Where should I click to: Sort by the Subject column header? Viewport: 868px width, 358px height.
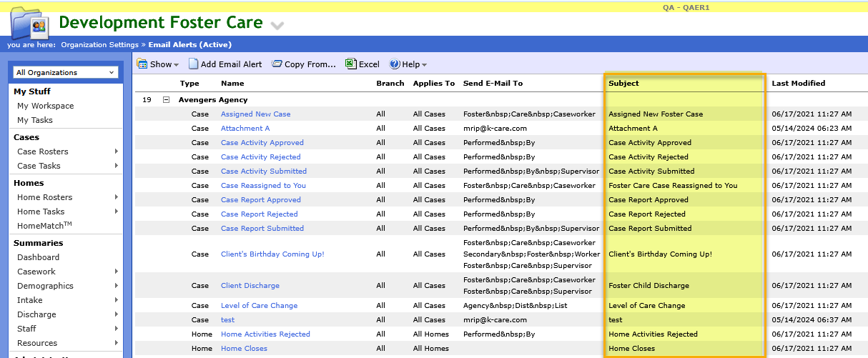[x=623, y=84]
